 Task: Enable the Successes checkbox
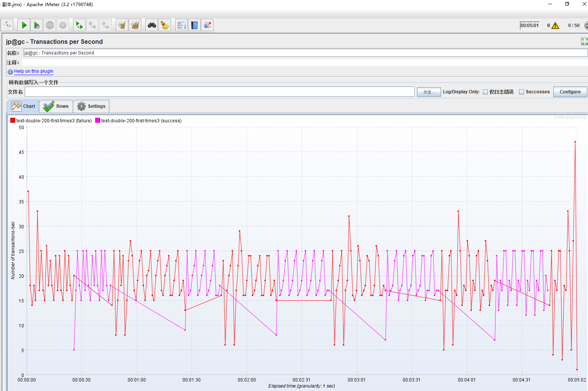(x=522, y=92)
